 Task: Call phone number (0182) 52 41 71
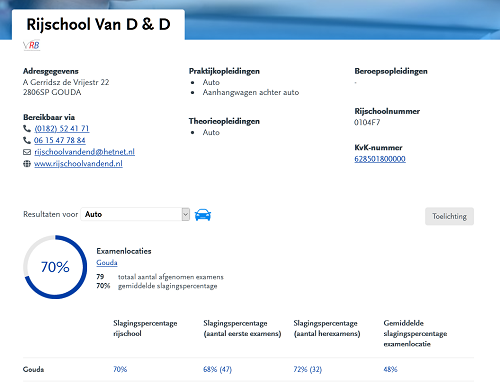coord(62,128)
